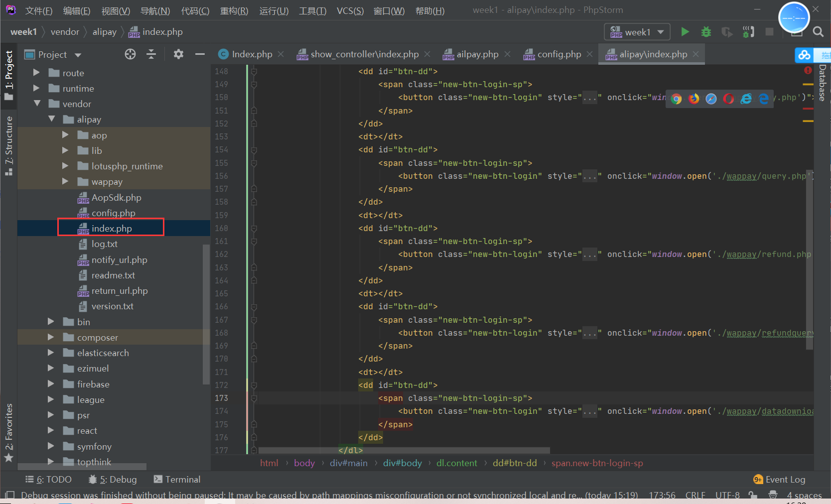Expand the route folder
The width and height of the screenshot is (831, 504).
(x=36, y=73)
